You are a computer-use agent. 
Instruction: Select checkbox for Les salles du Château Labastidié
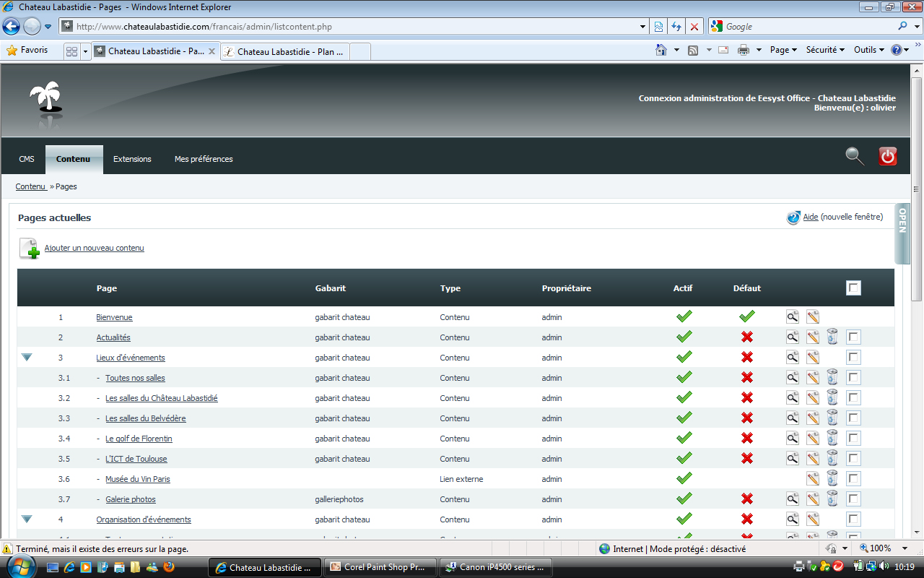[x=854, y=397]
